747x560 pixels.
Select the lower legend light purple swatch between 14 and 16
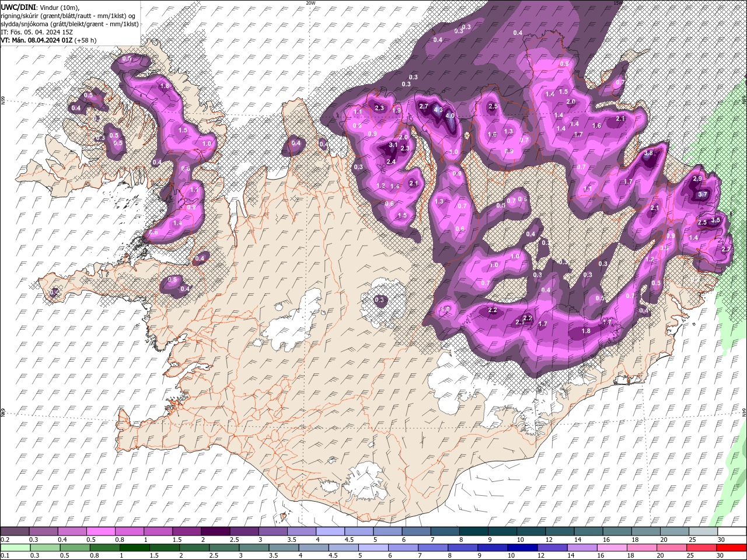click(581, 548)
